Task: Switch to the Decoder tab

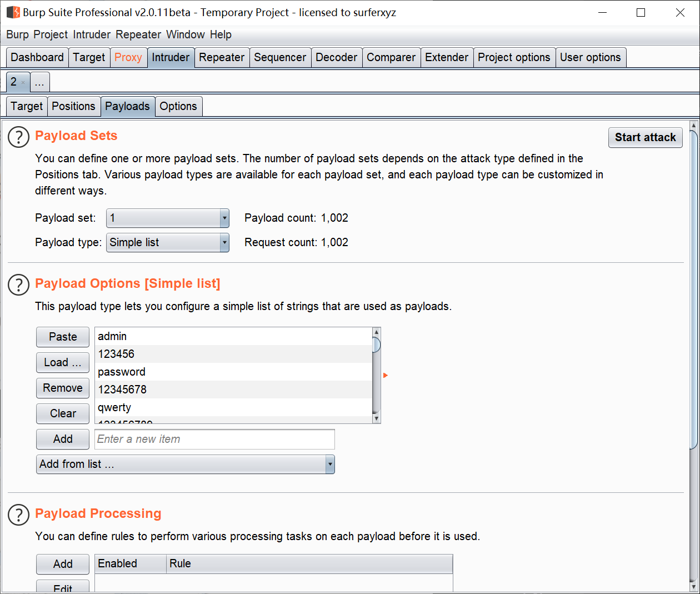Action: (x=337, y=57)
